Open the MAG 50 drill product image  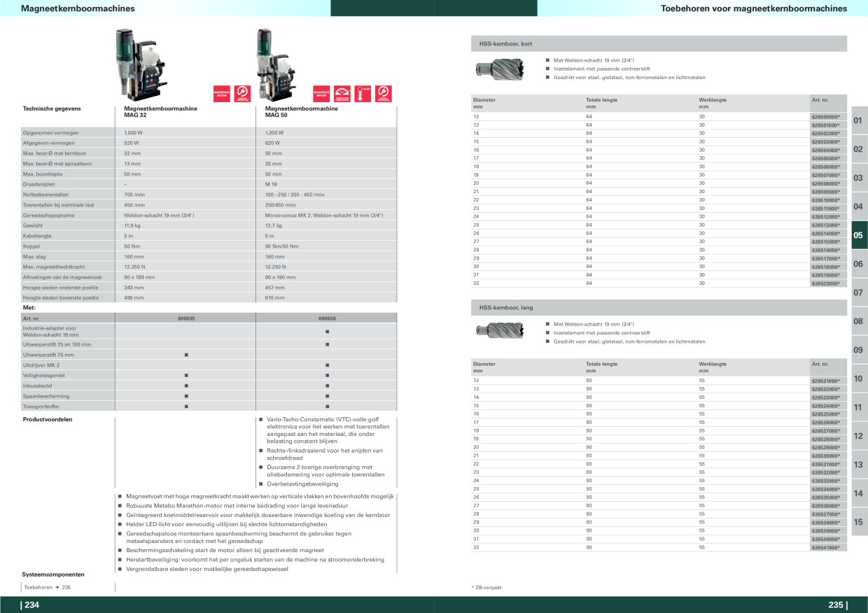(274, 66)
